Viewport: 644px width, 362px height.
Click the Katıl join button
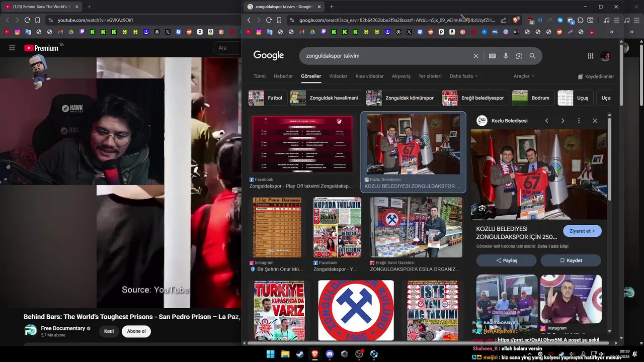click(109, 331)
